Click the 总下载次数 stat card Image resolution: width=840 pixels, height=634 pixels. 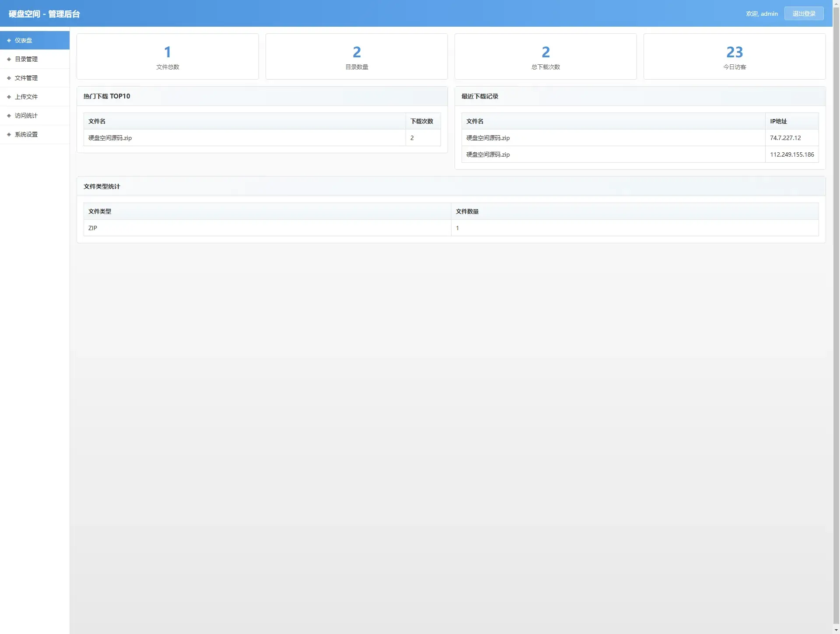(x=545, y=56)
